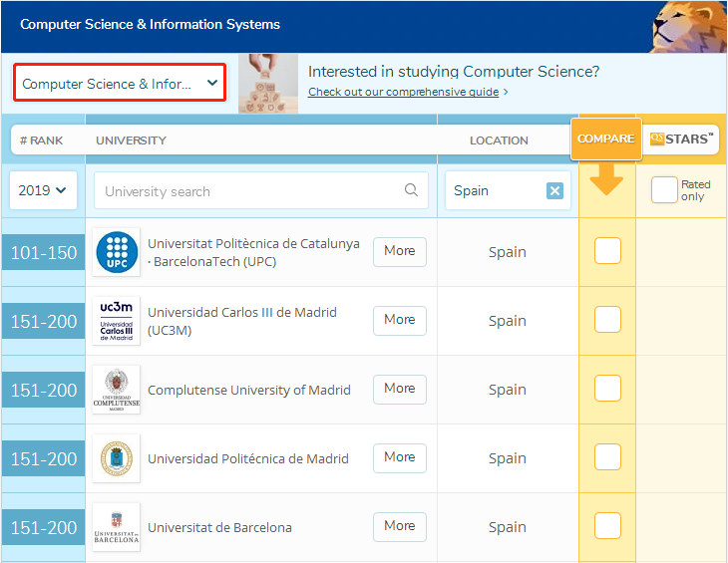Image resolution: width=728 pixels, height=563 pixels.
Task: Open Universitat de Barcelona name link
Action: click(219, 527)
